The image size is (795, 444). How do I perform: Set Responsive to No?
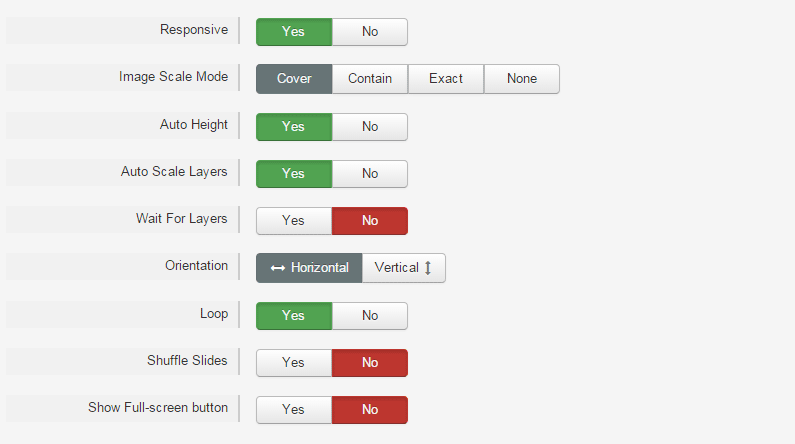pyautogui.click(x=370, y=32)
